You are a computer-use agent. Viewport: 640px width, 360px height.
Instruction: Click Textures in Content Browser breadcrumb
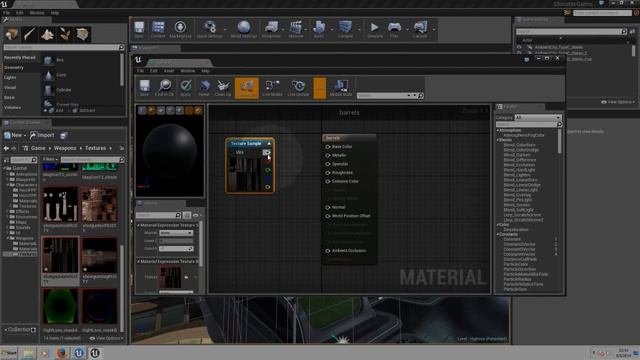pyautogui.click(x=96, y=148)
